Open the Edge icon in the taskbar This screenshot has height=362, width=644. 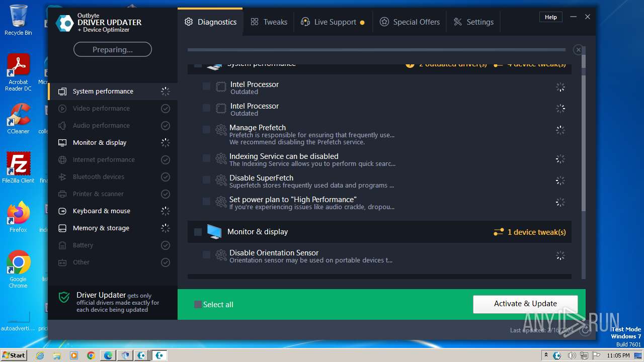[x=108, y=355]
